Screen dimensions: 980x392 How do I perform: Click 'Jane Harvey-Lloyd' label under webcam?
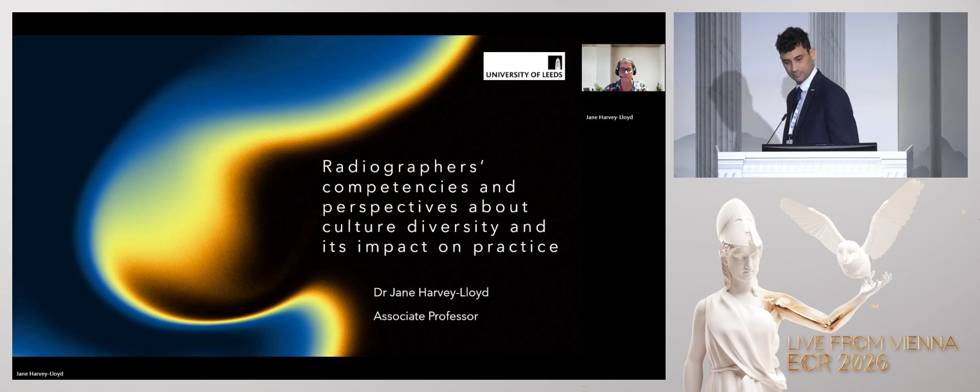point(609,117)
